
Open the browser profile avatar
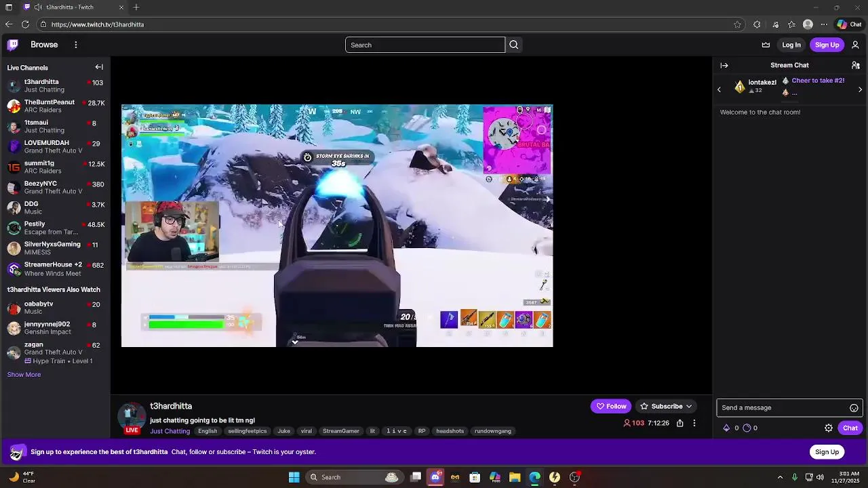point(808,24)
